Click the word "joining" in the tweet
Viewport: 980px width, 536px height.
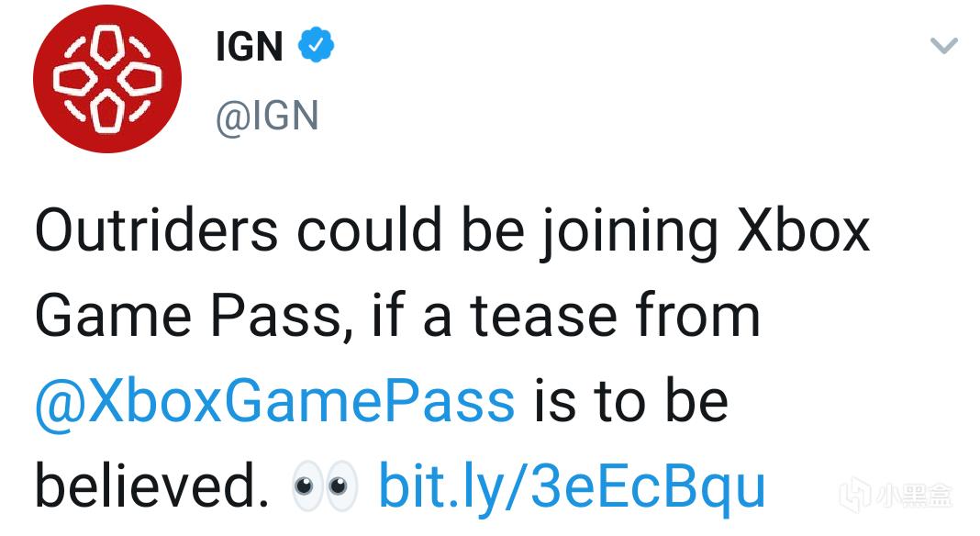coord(627,232)
